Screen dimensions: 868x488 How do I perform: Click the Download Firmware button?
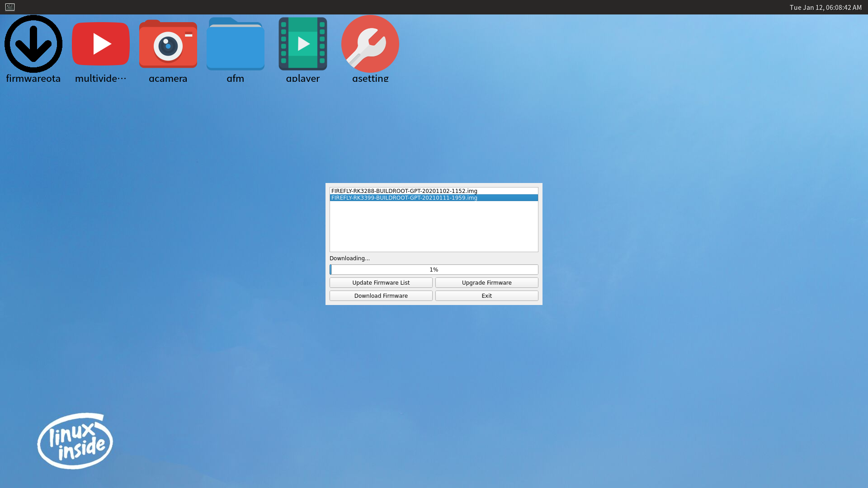point(381,296)
